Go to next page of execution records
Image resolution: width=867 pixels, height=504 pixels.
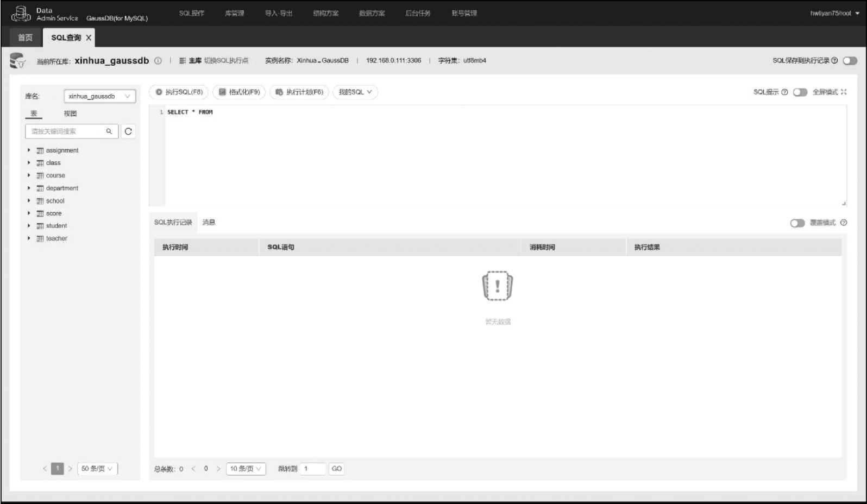tap(218, 469)
